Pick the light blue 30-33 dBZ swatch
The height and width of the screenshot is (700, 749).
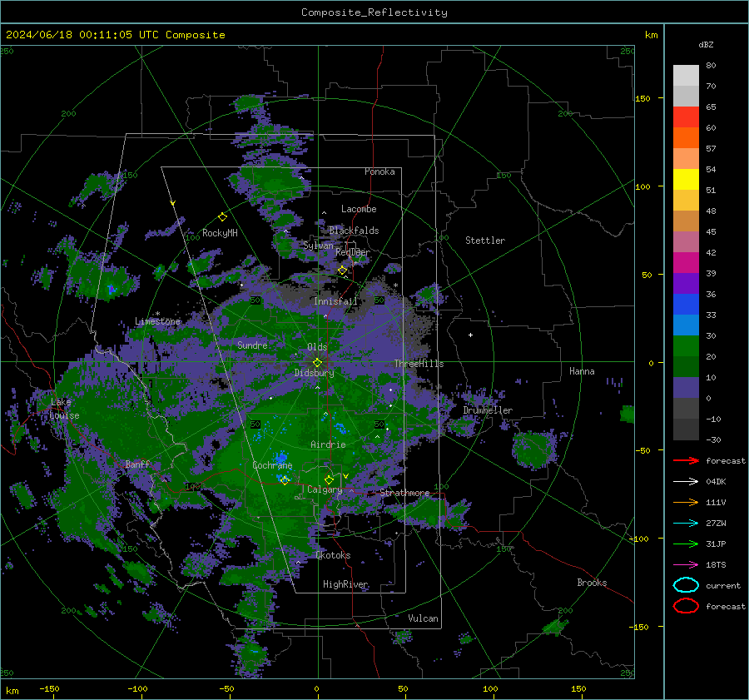pyautogui.click(x=686, y=325)
